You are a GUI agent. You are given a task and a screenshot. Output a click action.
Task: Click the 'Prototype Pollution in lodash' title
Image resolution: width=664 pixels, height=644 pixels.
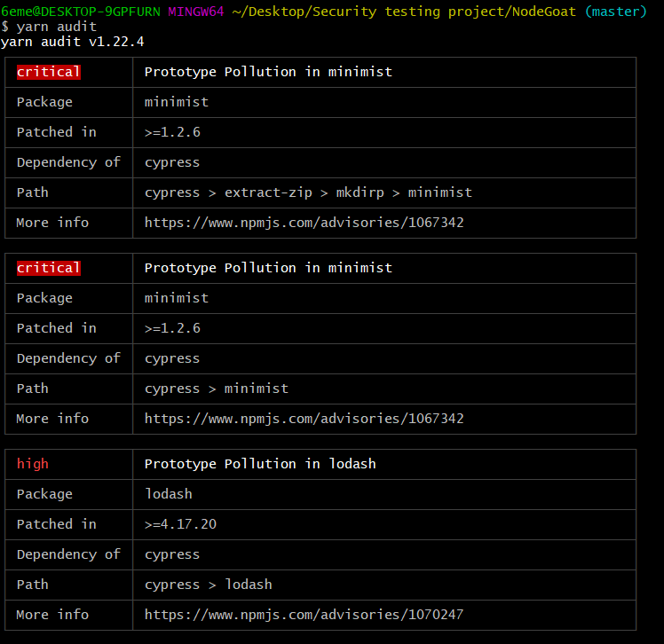pos(260,464)
